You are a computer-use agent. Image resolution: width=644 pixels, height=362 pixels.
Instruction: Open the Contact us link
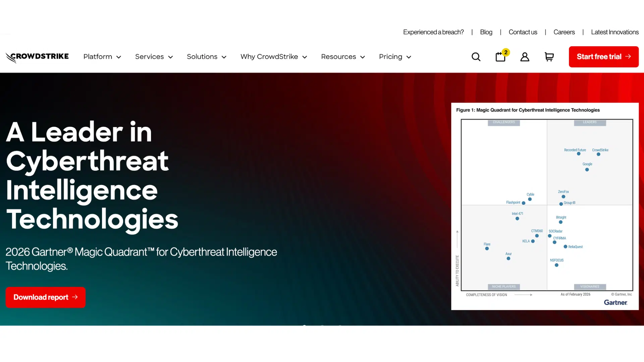(523, 32)
